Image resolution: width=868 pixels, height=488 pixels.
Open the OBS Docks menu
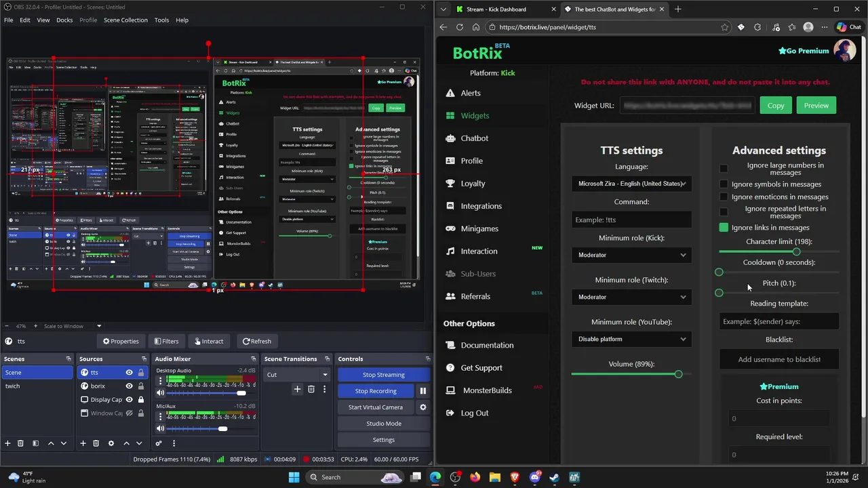(x=64, y=20)
